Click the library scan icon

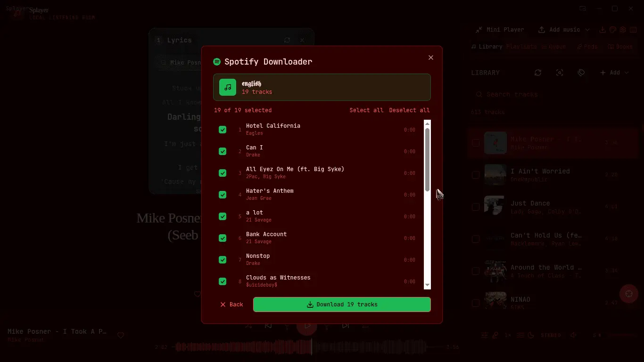pyautogui.click(x=560, y=73)
